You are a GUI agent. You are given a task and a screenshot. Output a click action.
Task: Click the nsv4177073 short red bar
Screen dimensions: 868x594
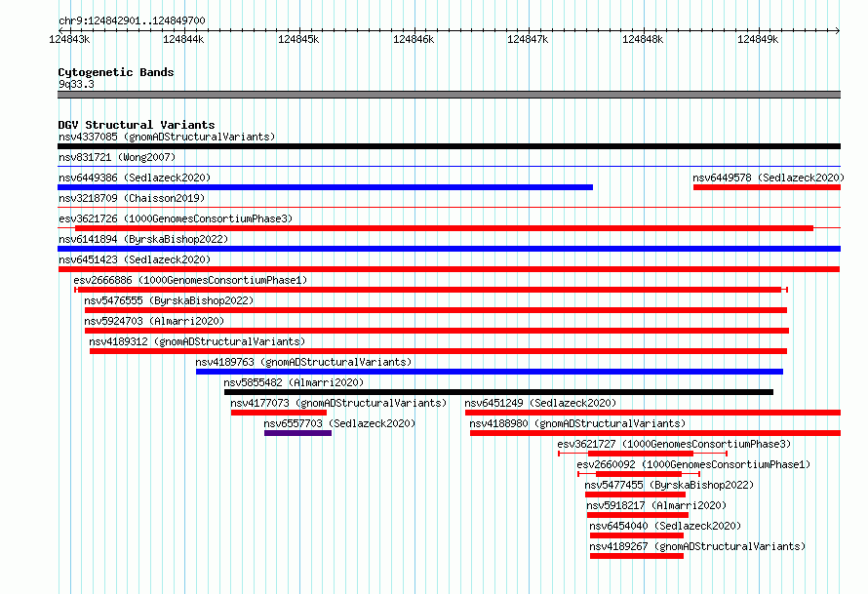pos(279,413)
